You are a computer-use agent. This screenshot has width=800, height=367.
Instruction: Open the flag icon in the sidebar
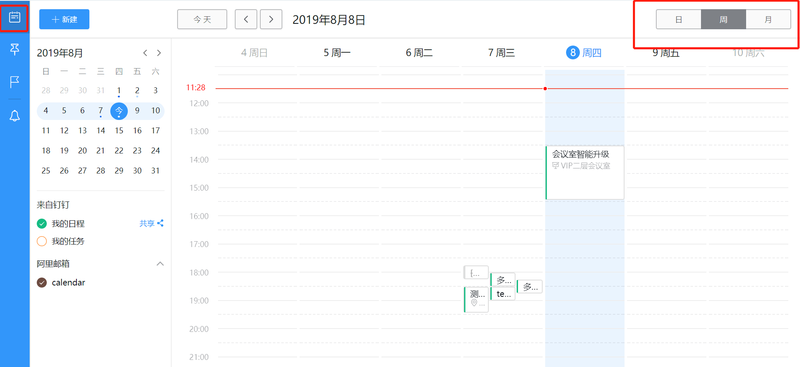point(15,82)
